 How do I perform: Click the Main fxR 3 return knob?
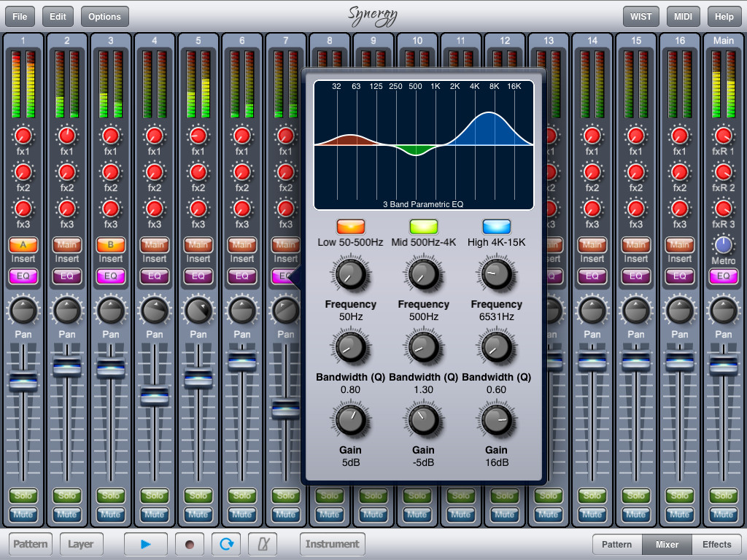coord(723,208)
